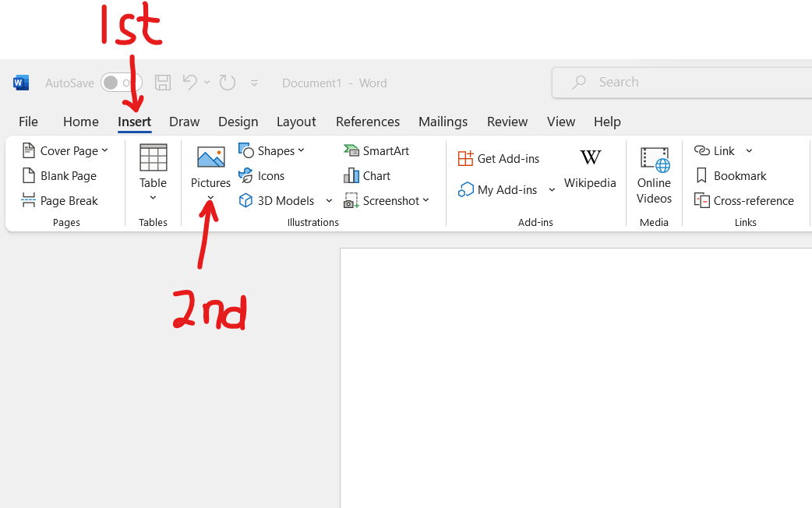Expand the Cover Page dropdown
The height and width of the screenshot is (508, 812).
pos(105,150)
